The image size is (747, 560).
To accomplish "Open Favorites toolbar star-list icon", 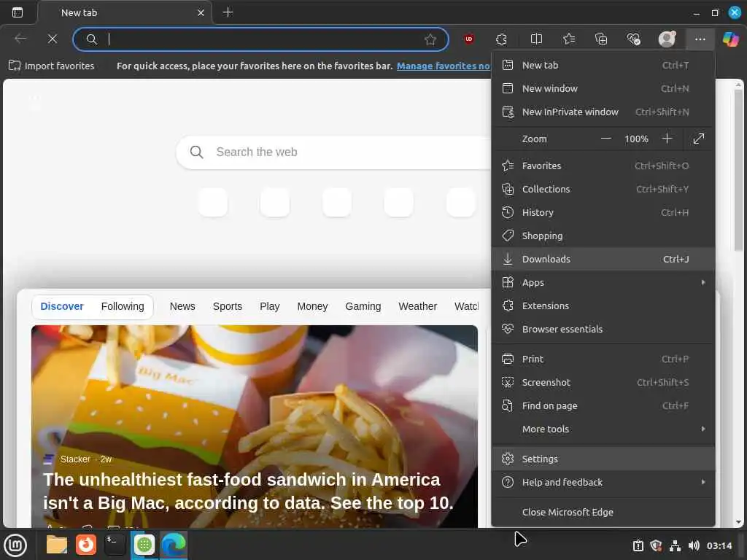I will coord(569,39).
